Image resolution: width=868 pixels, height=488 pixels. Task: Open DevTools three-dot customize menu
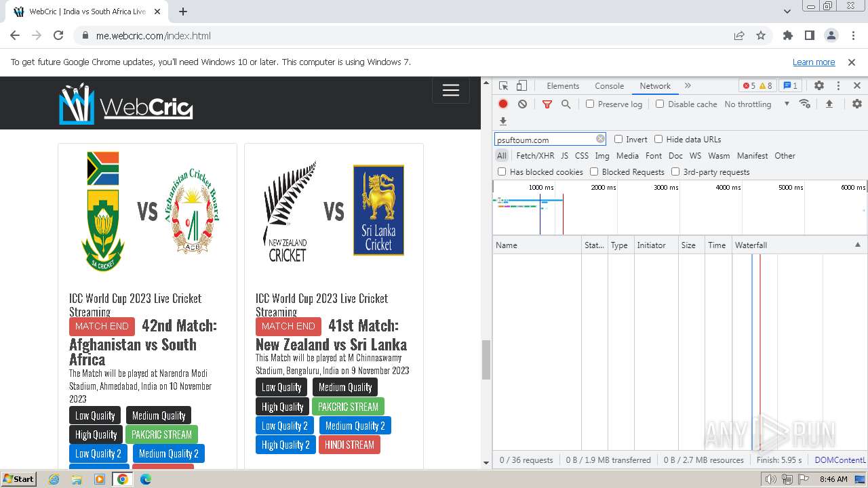pyautogui.click(x=838, y=86)
